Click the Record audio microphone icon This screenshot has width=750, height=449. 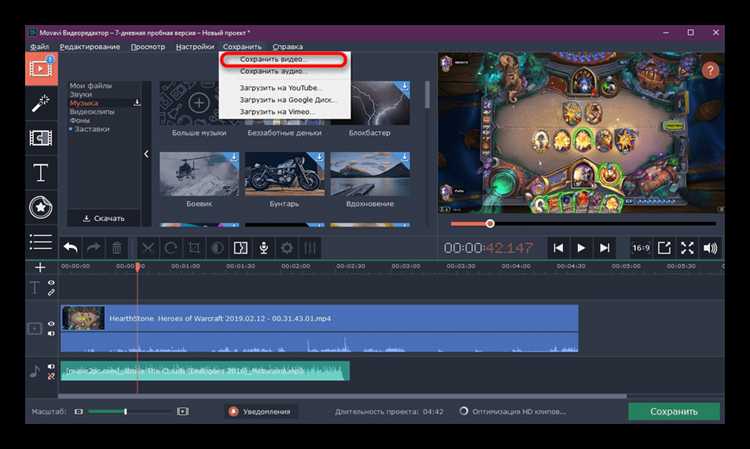coord(264,248)
